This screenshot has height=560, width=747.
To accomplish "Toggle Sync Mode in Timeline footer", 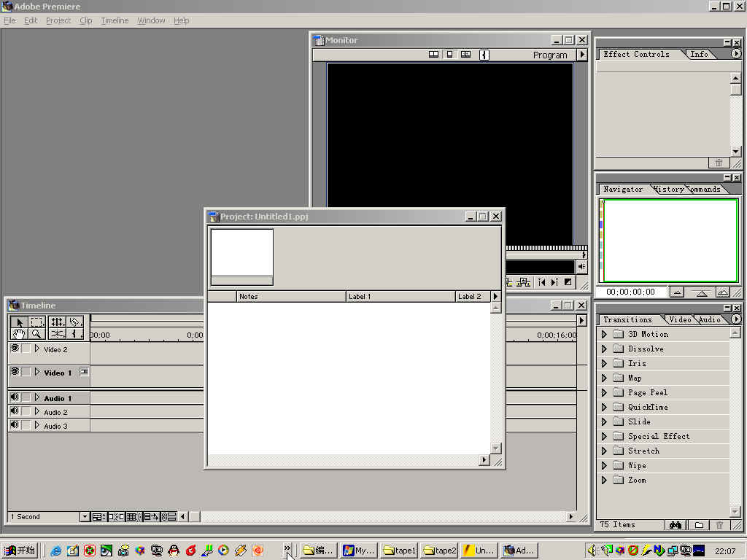I will 169,517.
